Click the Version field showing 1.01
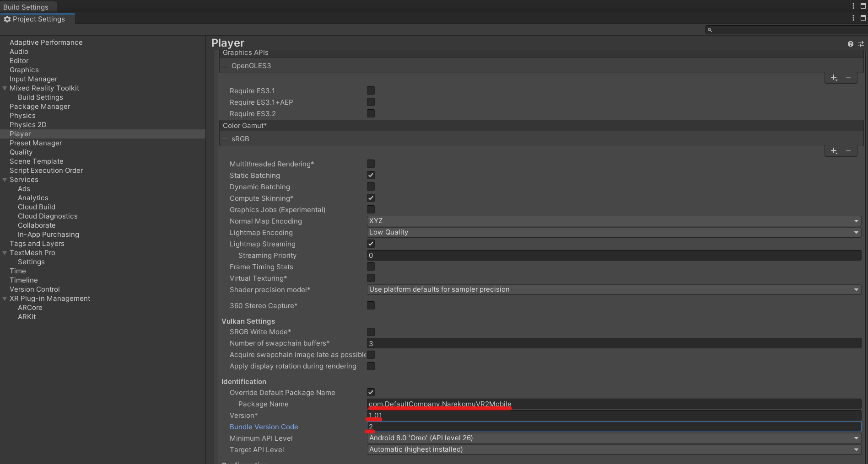 [x=614, y=415]
